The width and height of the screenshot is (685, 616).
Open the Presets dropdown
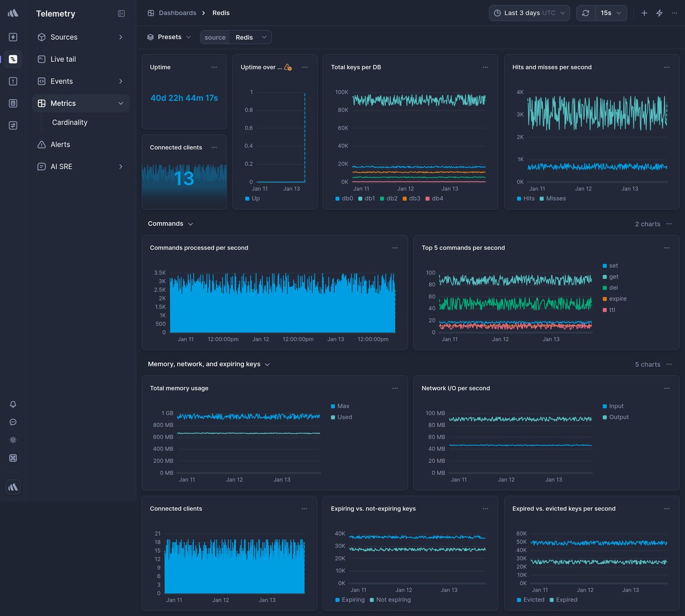pos(169,36)
